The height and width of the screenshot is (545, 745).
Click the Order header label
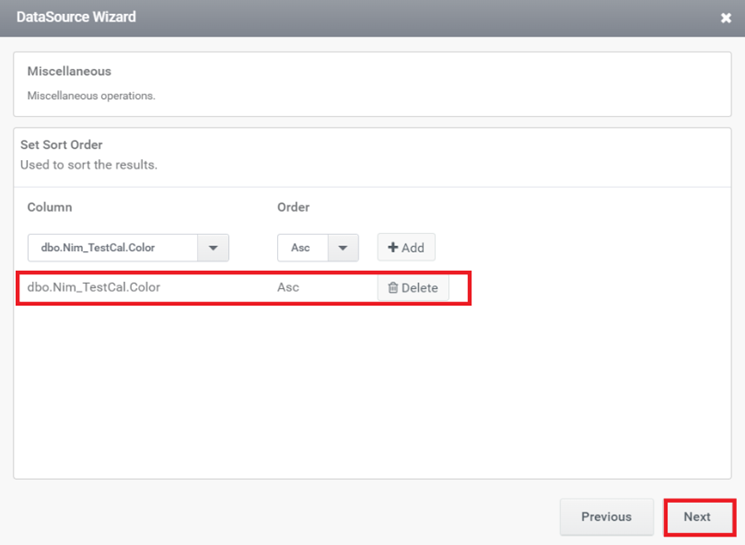pos(293,207)
